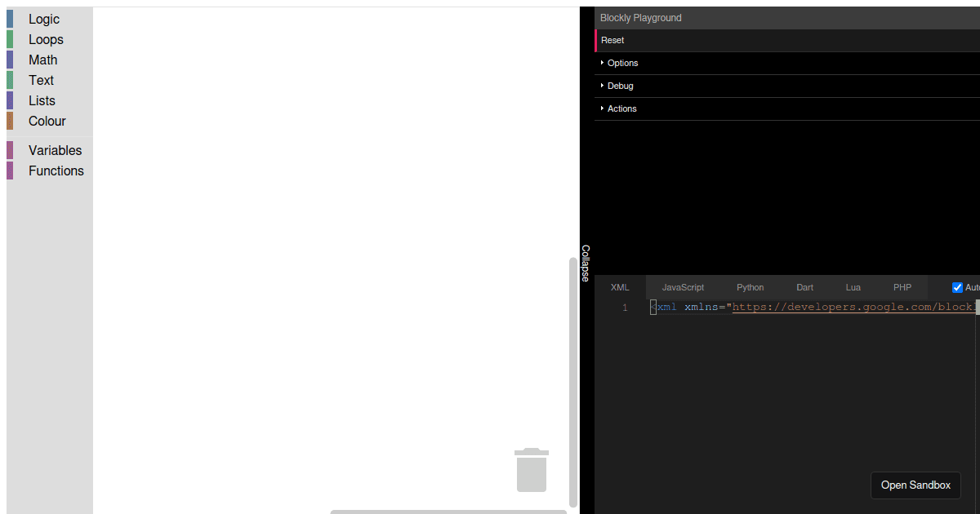The width and height of the screenshot is (980, 514).
Task: Select the XML tab
Action: pos(620,287)
